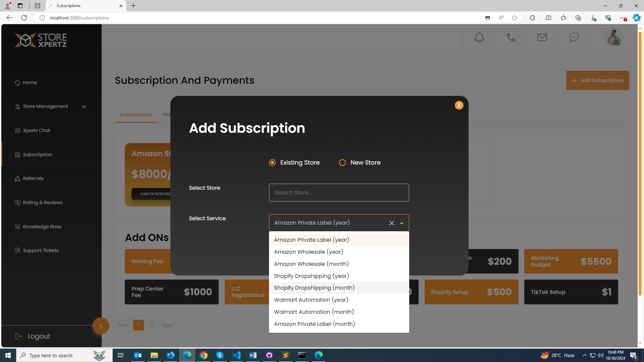Open Knowledge Base in sidebar

51,227
